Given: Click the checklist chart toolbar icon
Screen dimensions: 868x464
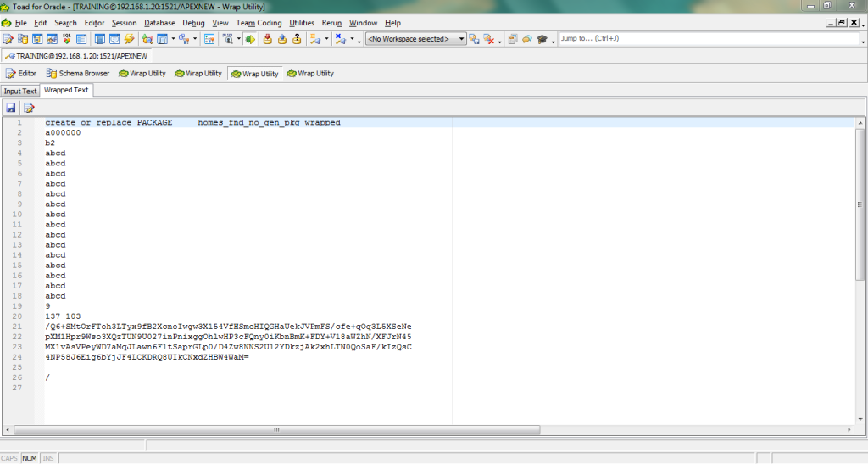Looking at the screenshot, I should click(x=209, y=39).
